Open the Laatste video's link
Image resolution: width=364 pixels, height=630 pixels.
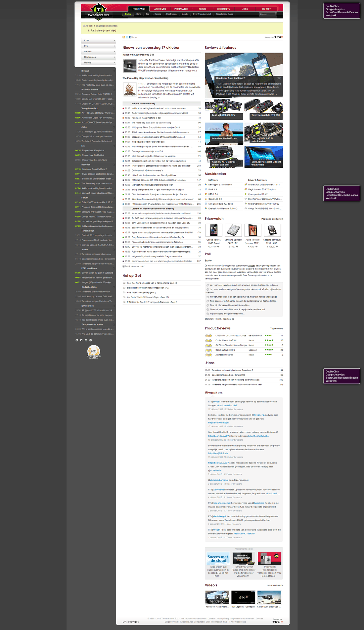[x=275, y=586]
